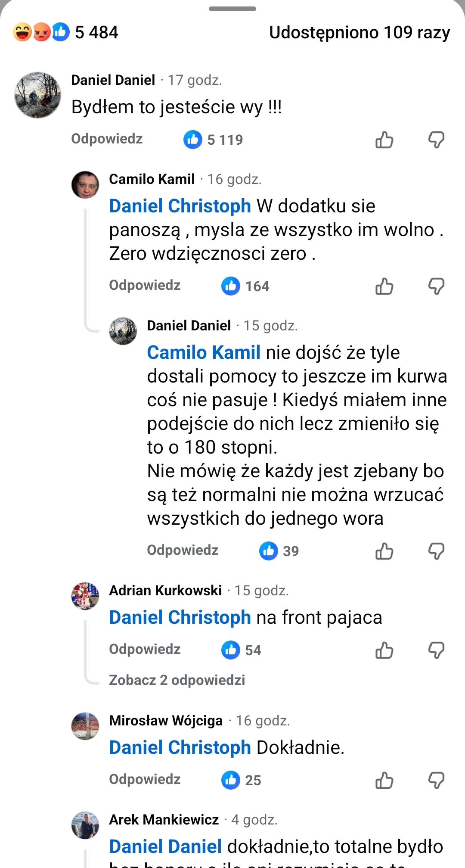Screen dimensions: 465x868
Task: Tap thumbs-up on Camilo Kamil's reply
Action: pyautogui.click(x=384, y=286)
